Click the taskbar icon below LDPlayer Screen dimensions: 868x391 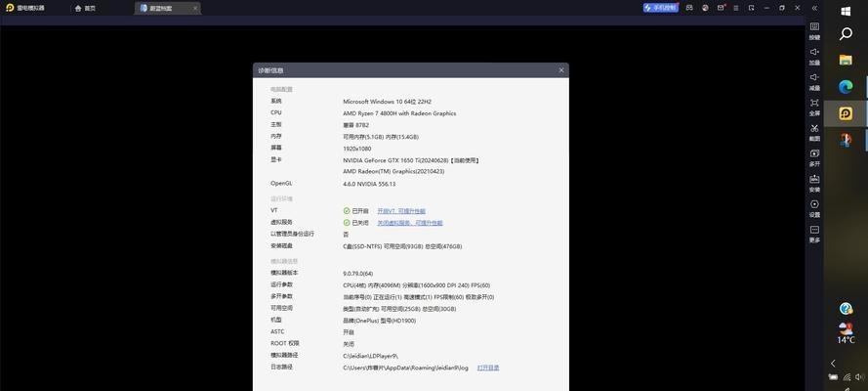coord(846,140)
